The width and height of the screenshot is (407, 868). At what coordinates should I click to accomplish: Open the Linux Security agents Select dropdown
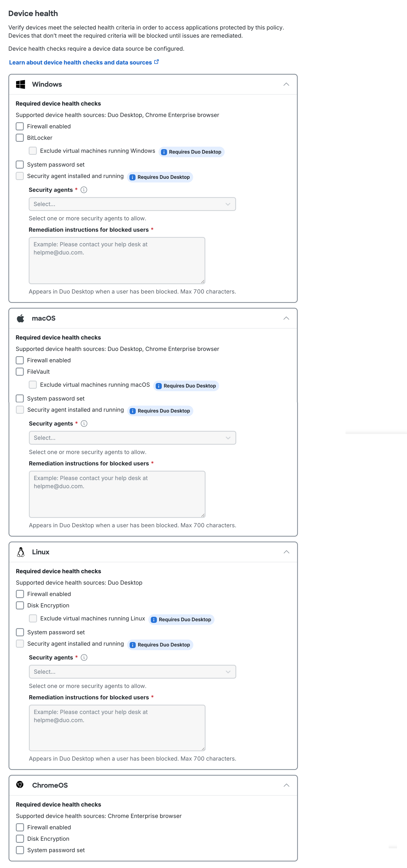coord(132,671)
